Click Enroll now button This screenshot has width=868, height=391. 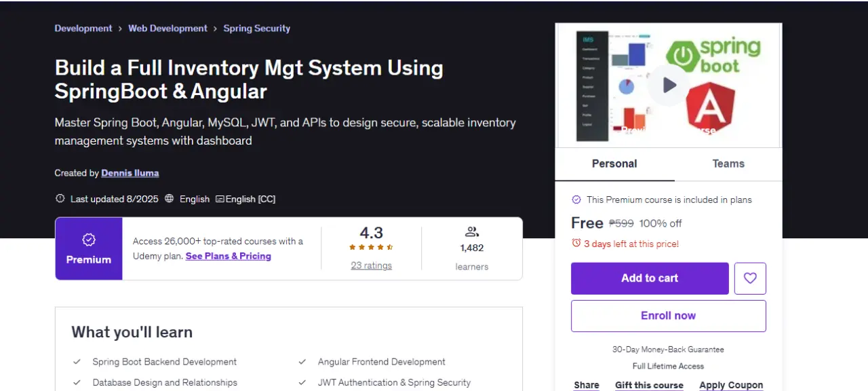[x=669, y=316]
